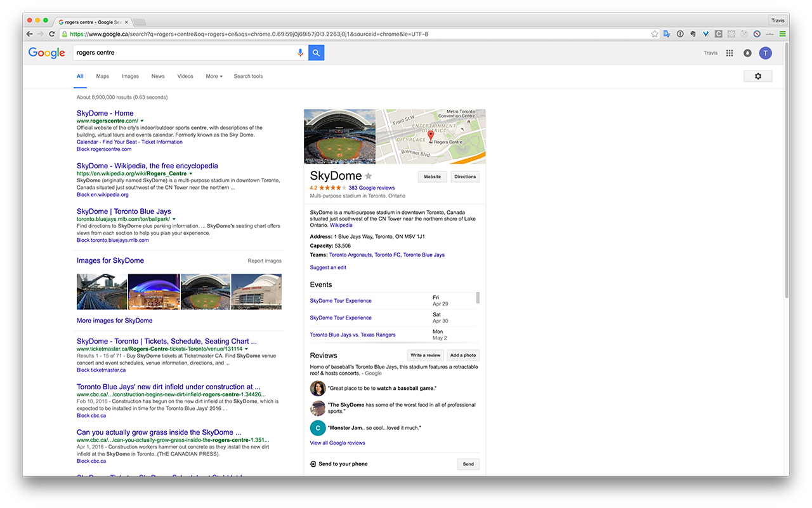Open the Google apps grid
The image size is (812, 508).
(730, 53)
